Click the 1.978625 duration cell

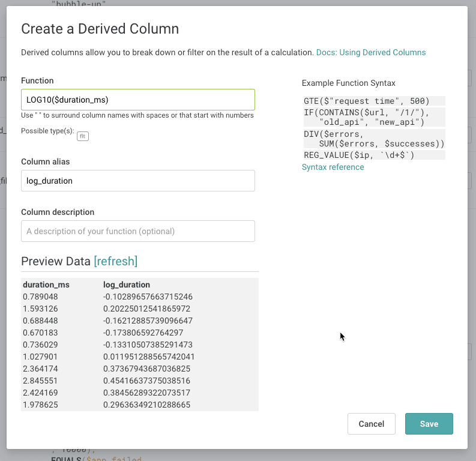click(40, 405)
